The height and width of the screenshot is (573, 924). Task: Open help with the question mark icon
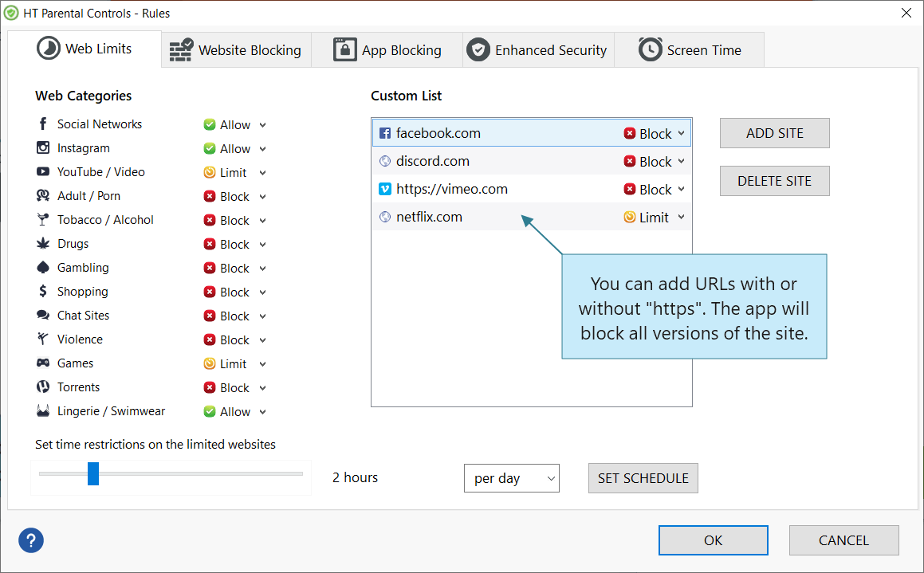point(31,540)
